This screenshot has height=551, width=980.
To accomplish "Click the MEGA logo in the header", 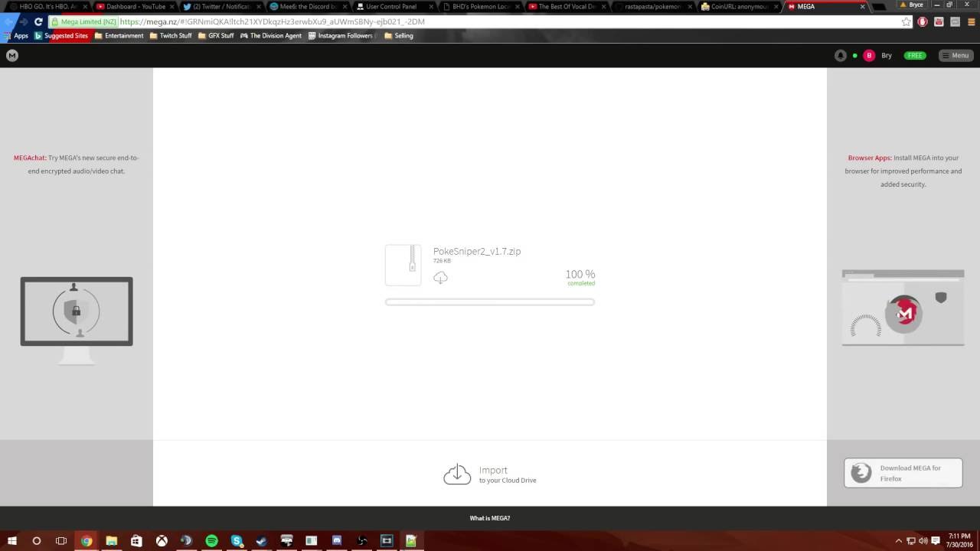I will click(11, 55).
